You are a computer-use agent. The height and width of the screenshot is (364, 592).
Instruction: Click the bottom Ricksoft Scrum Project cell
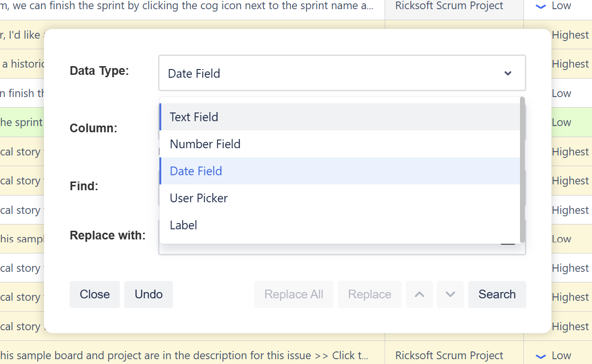(x=449, y=356)
